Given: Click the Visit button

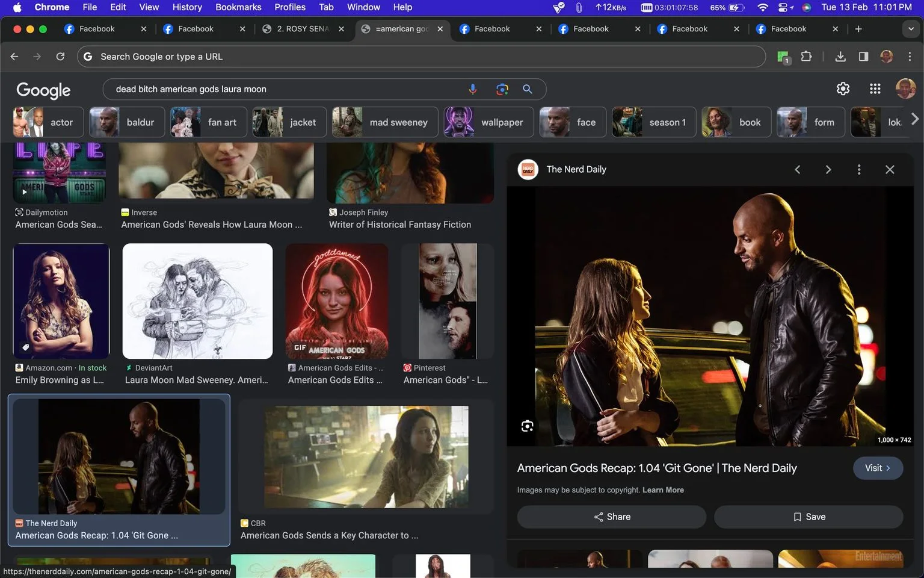Looking at the screenshot, I should click(x=878, y=468).
